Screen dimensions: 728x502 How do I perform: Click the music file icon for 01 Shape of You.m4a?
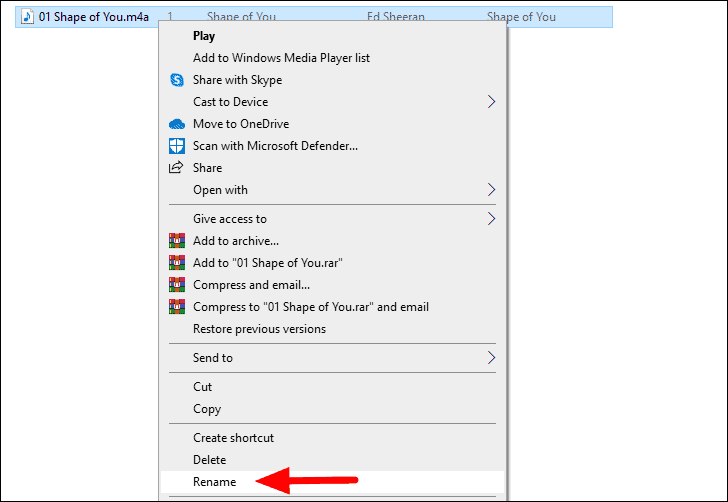click(27, 17)
